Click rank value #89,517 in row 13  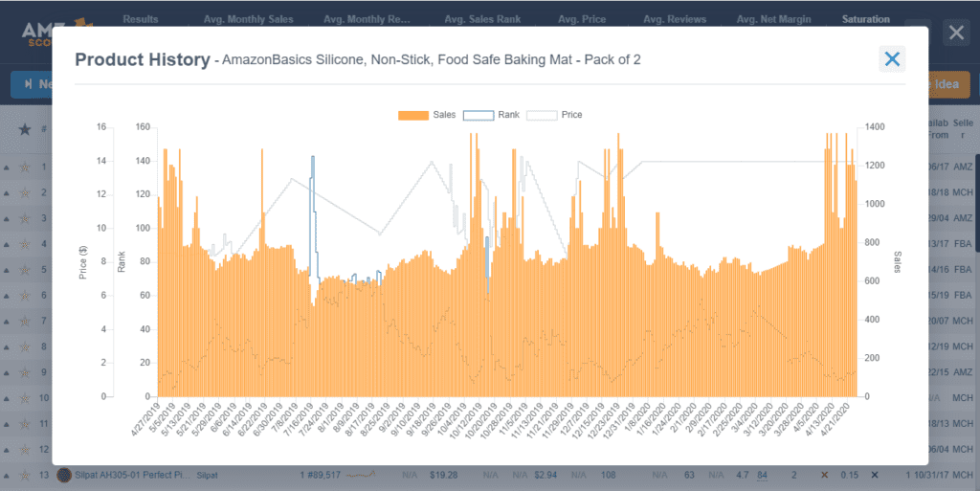coord(323,476)
